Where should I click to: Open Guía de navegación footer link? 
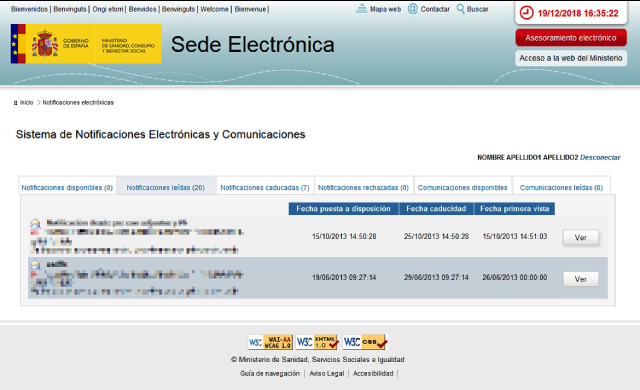pyautogui.click(x=270, y=373)
